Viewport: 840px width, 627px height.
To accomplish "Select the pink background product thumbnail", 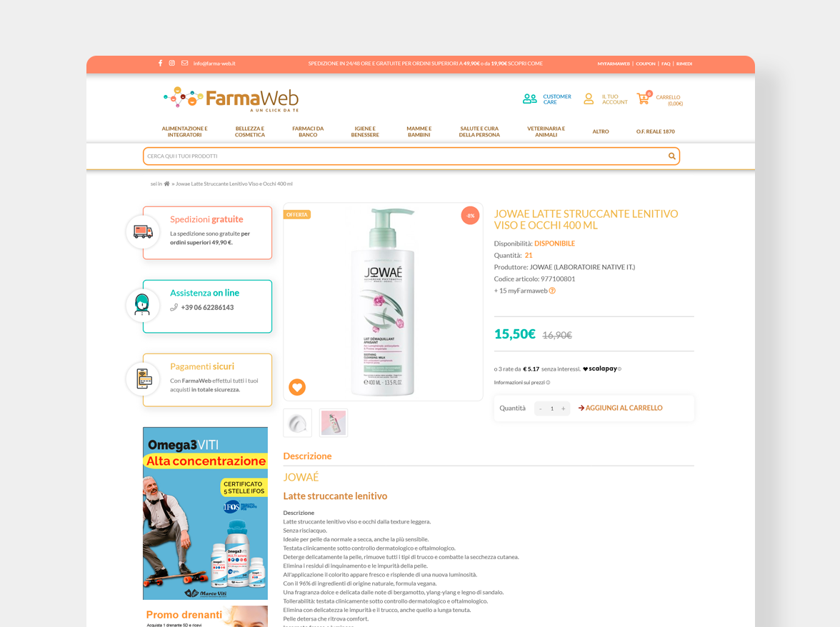I will click(x=333, y=423).
